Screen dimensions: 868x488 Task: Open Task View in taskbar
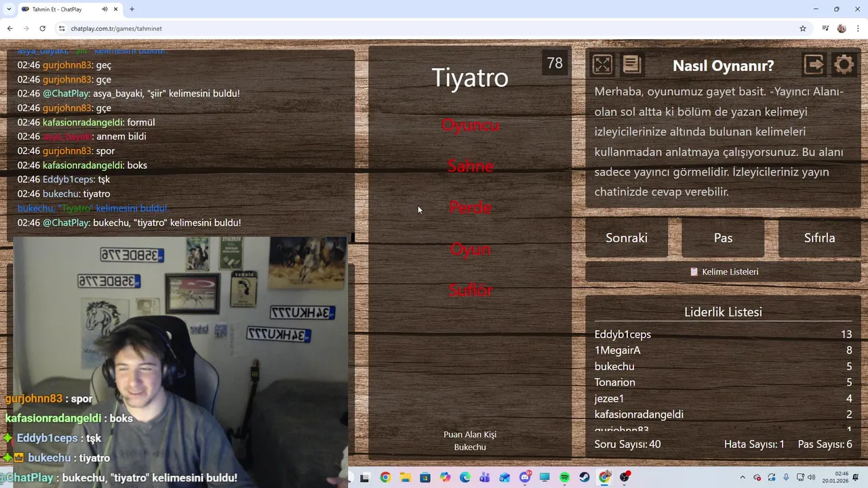pos(365,478)
